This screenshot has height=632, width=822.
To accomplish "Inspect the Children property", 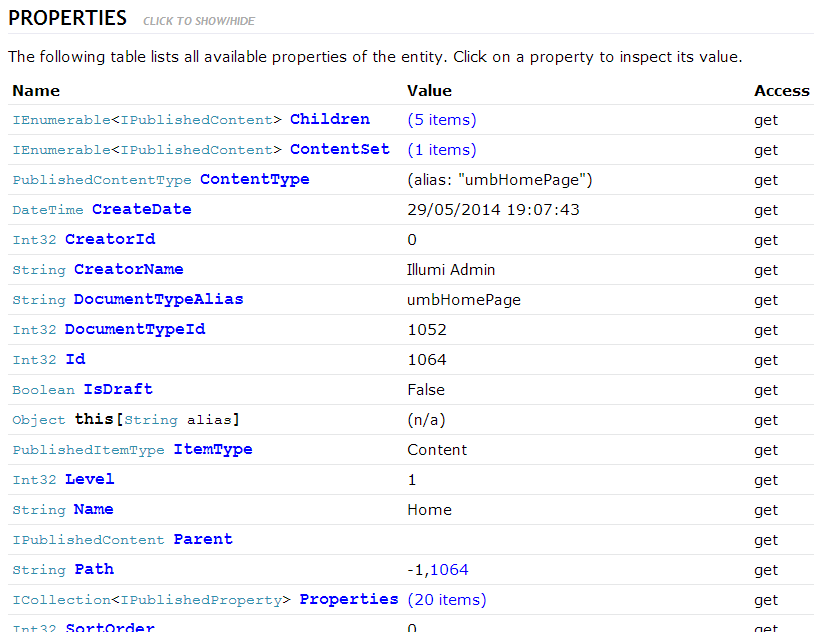I will 330,119.
